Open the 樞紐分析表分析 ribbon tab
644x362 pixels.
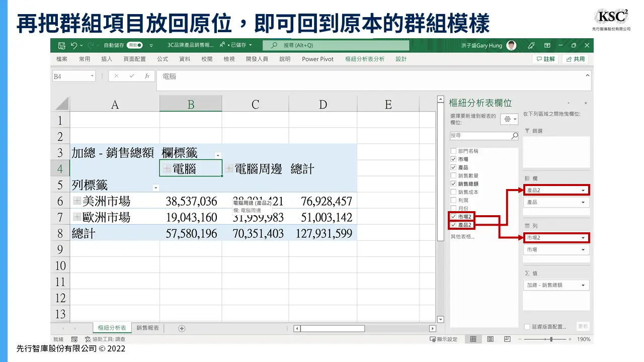tap(365, 59)
